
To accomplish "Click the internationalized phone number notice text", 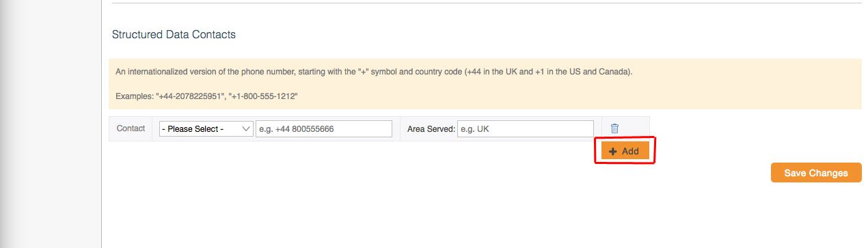I will [374, 72].
